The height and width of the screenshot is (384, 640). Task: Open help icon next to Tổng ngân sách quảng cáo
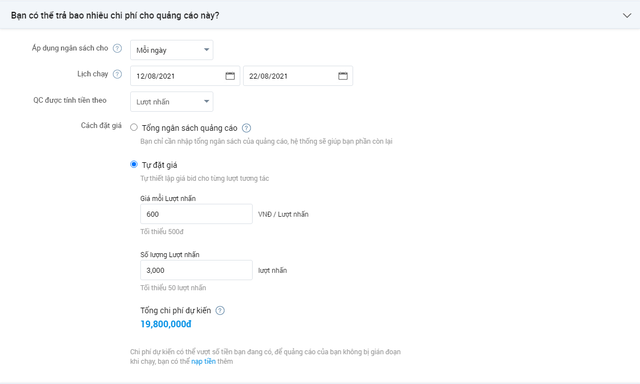246,128
